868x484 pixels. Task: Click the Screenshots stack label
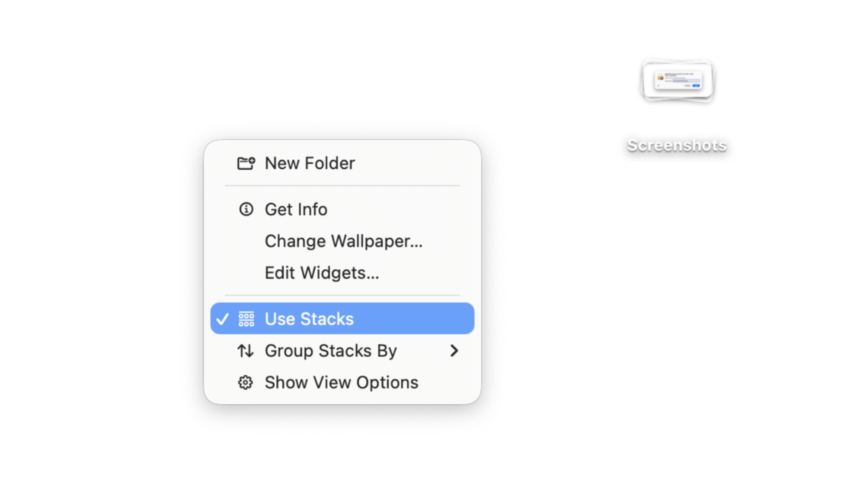click(677, 145)
